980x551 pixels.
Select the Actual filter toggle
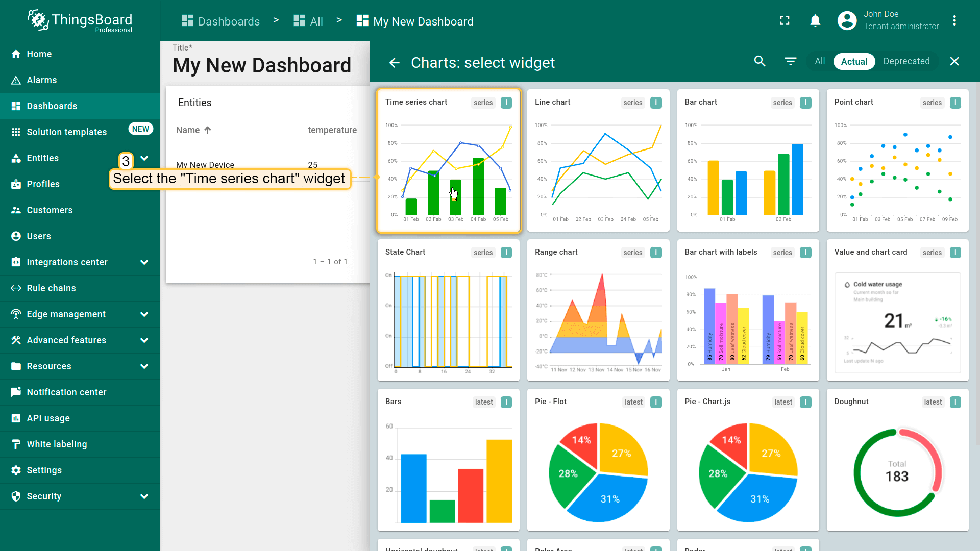(854, 61)
